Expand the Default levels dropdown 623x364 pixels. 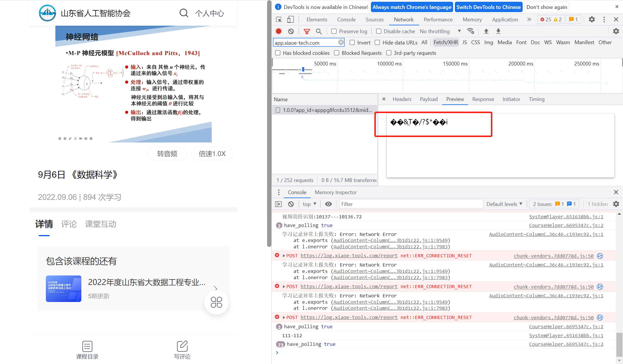[504, 204]
